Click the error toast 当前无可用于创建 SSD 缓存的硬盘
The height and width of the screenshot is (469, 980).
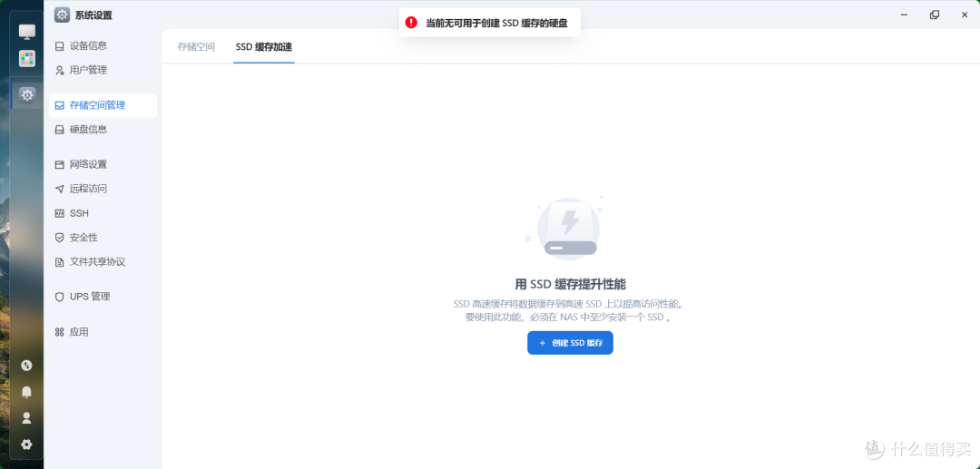(490, 23)
